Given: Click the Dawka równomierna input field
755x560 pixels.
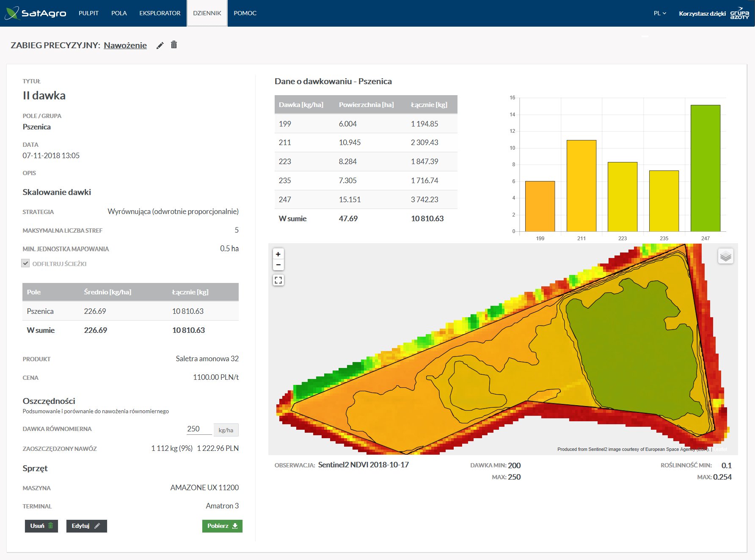Looking at the screenshot, I should 199,429.
